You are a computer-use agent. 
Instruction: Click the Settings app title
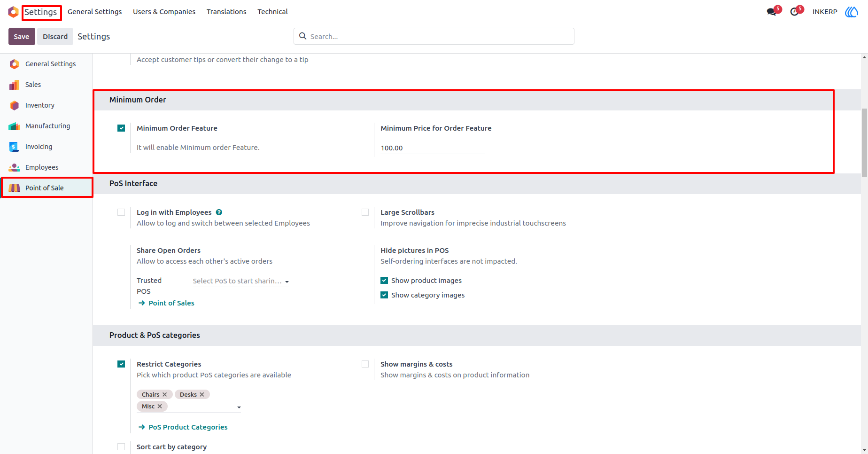click(x=41, y=12)
